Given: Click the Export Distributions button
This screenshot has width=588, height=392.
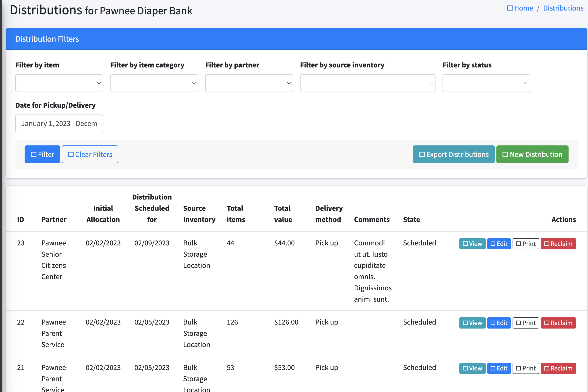Looking at the screenshot, I should (454, 154).
